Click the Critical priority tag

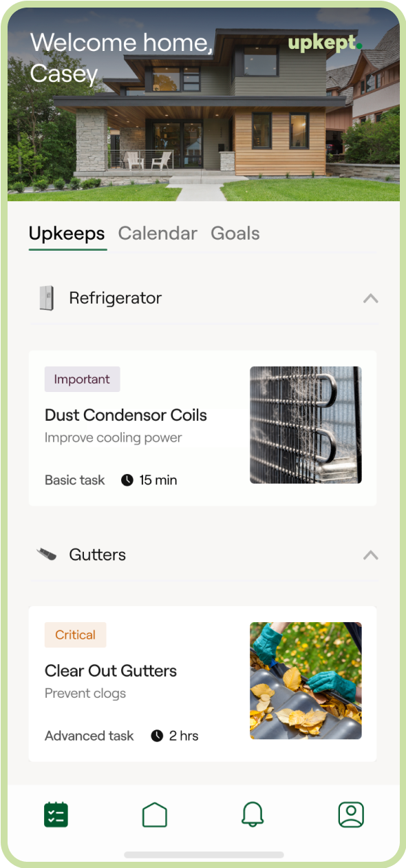[x=75, y=635]
